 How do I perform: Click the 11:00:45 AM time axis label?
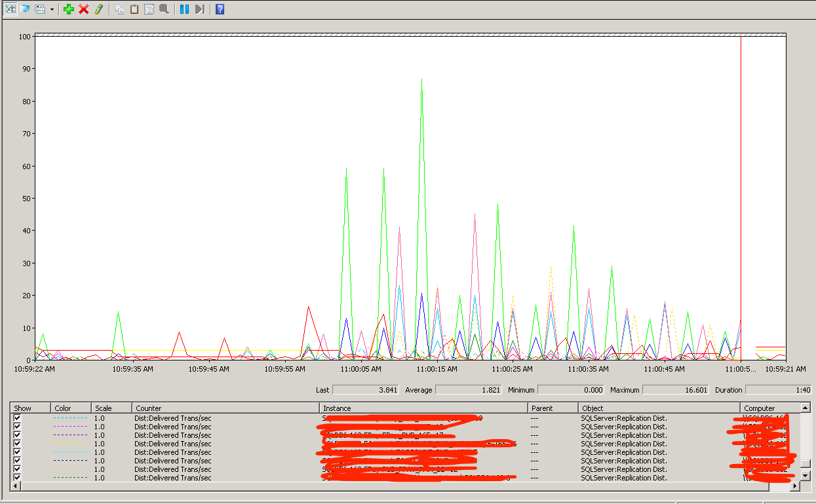pyautogui.click(x=664, y=369)
